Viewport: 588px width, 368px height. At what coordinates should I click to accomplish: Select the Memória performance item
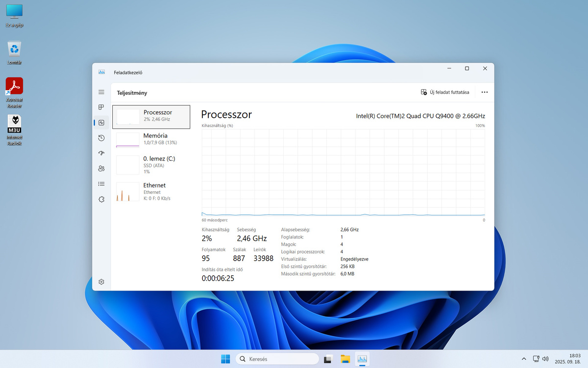tap(151, 139)
